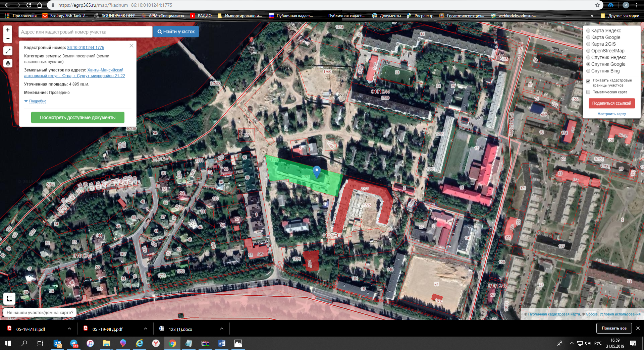Reload the browser page
The image size is (644, 350).
tap(29, 5)
